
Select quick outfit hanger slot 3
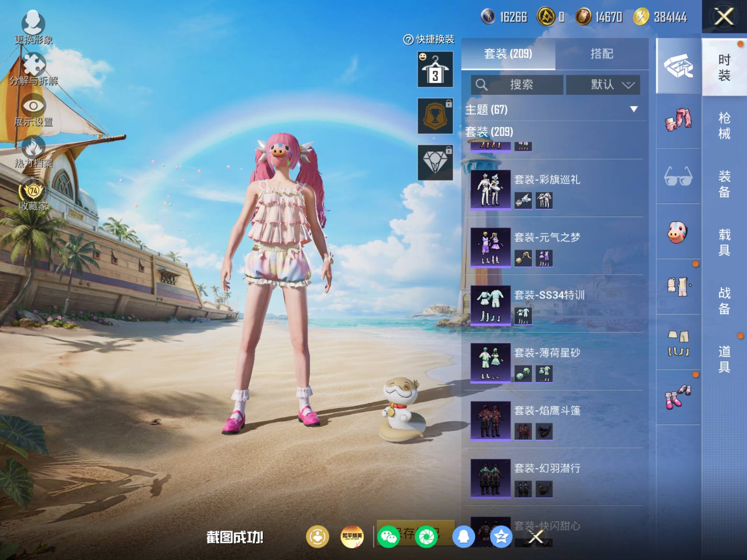(435, 69)
